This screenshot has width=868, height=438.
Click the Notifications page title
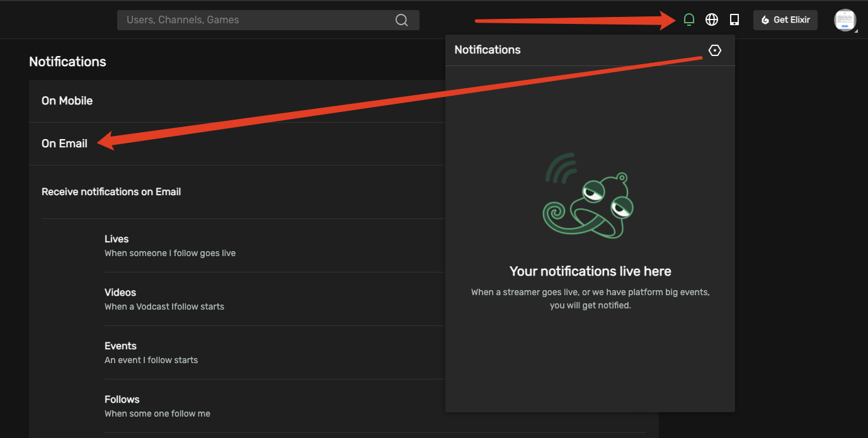click(x=67, y=61)
